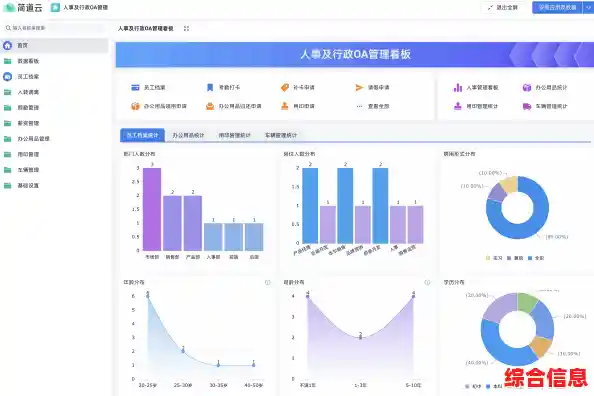This screenshot has width=594, height=396.
Task: Open the 补卡申请 orange tag icon
Action: point(285,88)
